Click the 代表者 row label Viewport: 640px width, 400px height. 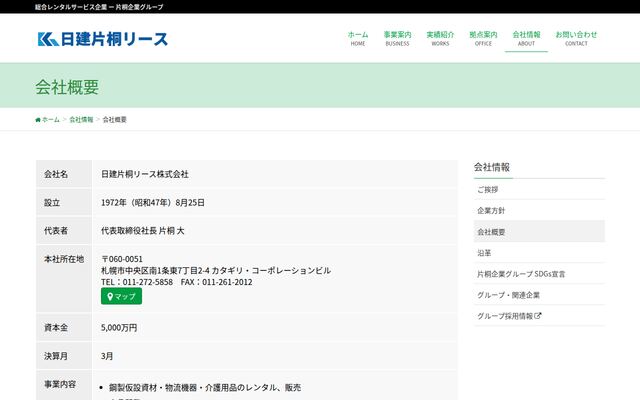56,231
